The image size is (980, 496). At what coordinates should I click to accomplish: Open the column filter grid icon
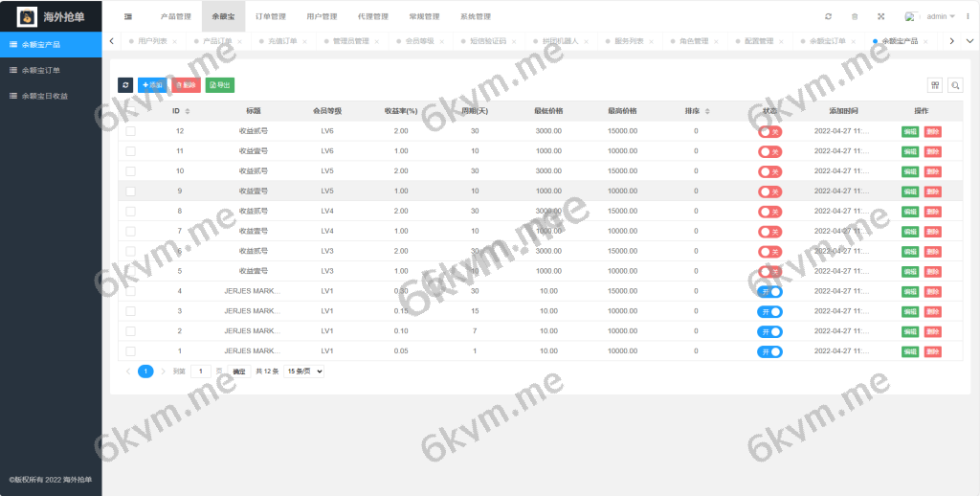coord(935,85)
